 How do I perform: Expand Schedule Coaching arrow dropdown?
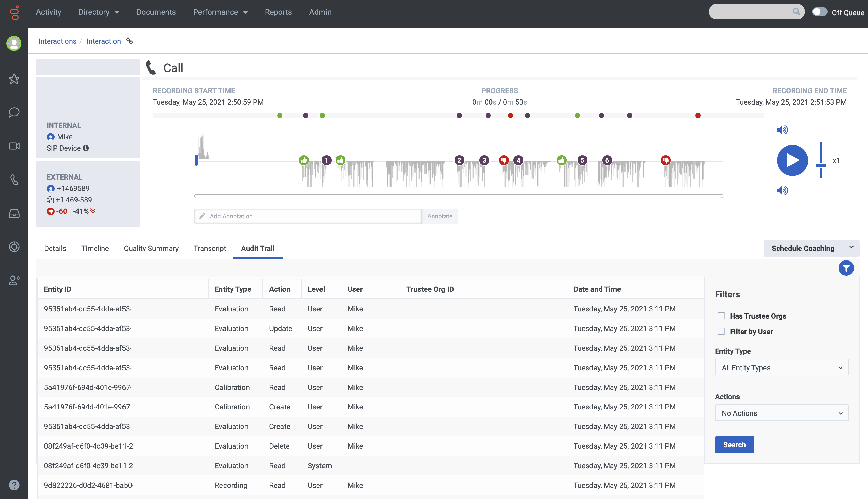pos(851,248)
